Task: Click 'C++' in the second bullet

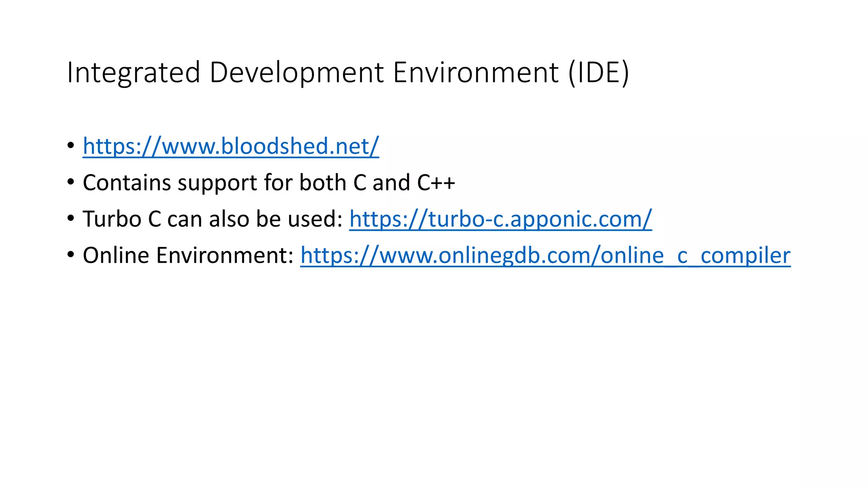Action: coord(436,183)
